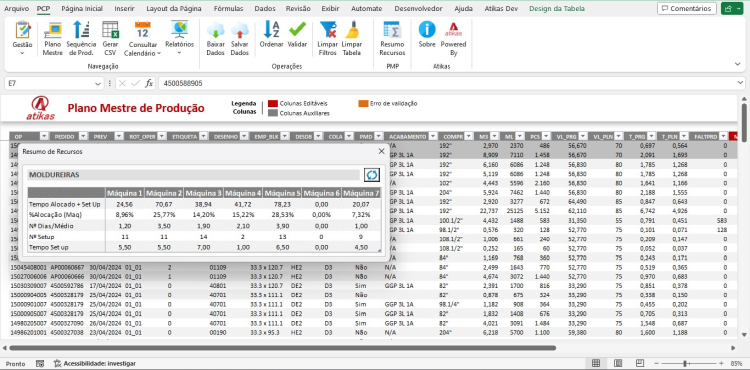Click the Sobre info icon

point(427,30)
